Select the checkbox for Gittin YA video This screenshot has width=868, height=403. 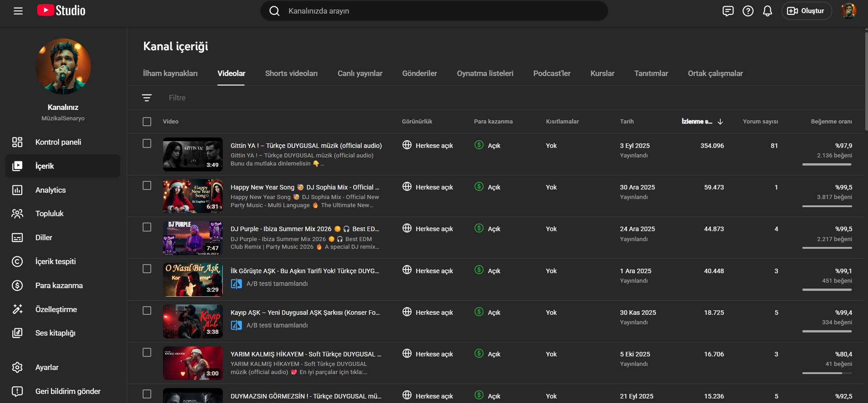tap(147, 143)
